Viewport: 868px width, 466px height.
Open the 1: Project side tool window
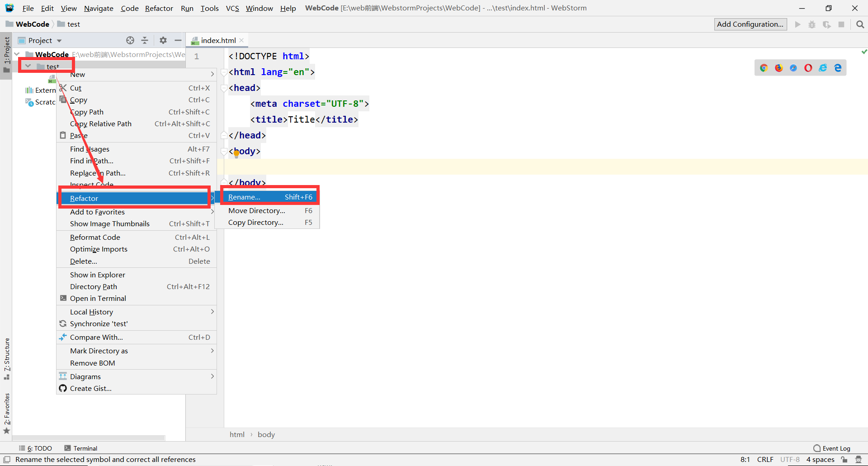[x=6, y=55]
